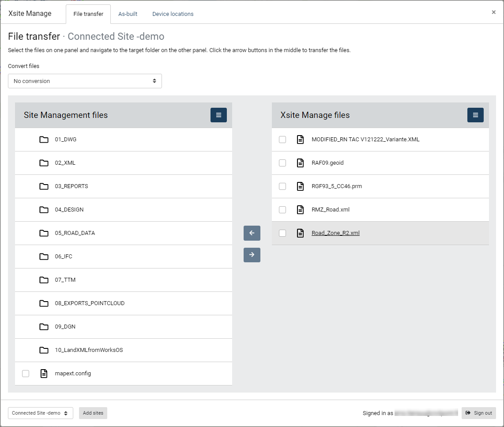Click the 06_IFC folder icon
Viewport: 504px width, 427px height.
pos(44,257)
